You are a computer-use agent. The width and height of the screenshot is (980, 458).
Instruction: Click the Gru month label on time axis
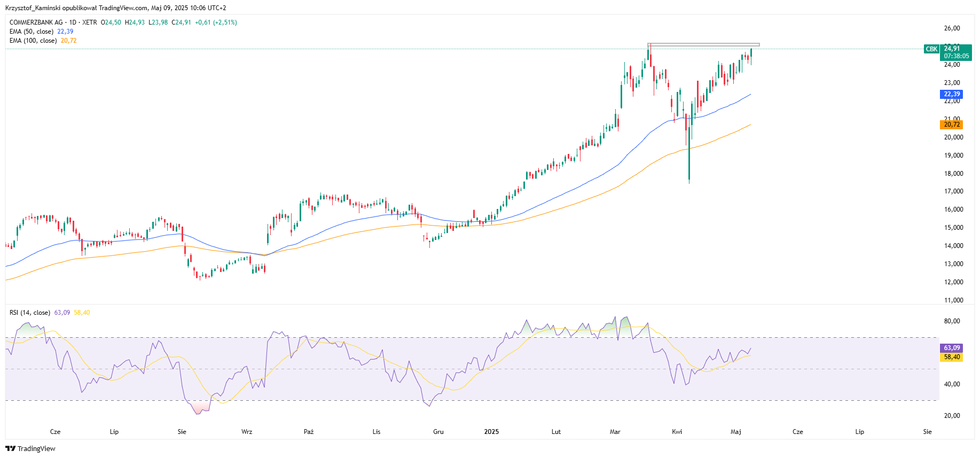(438, 432)
